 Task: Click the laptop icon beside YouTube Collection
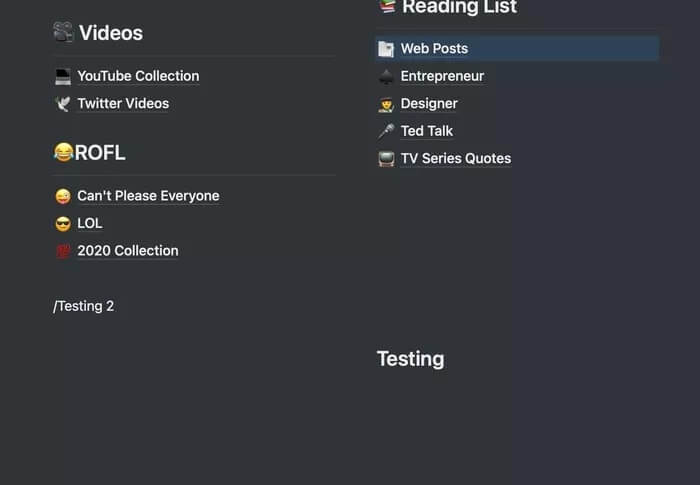pos(63,76)
